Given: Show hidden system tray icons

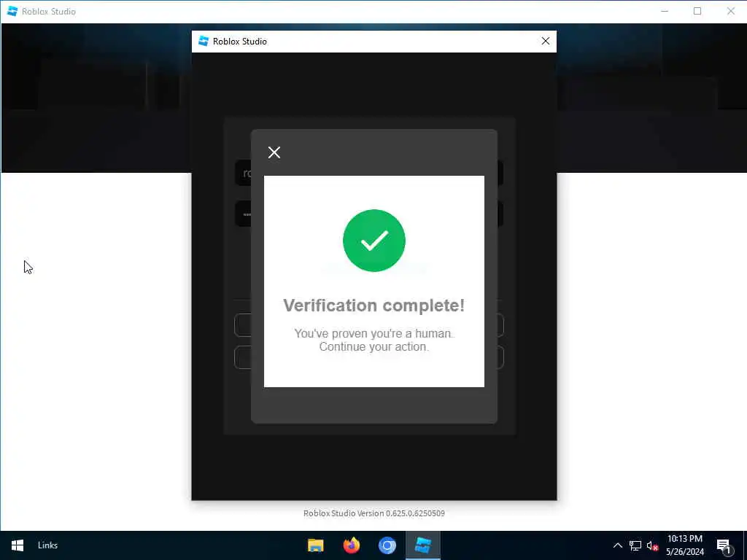Looking at the screenshot, I should [x=617, y=545].
